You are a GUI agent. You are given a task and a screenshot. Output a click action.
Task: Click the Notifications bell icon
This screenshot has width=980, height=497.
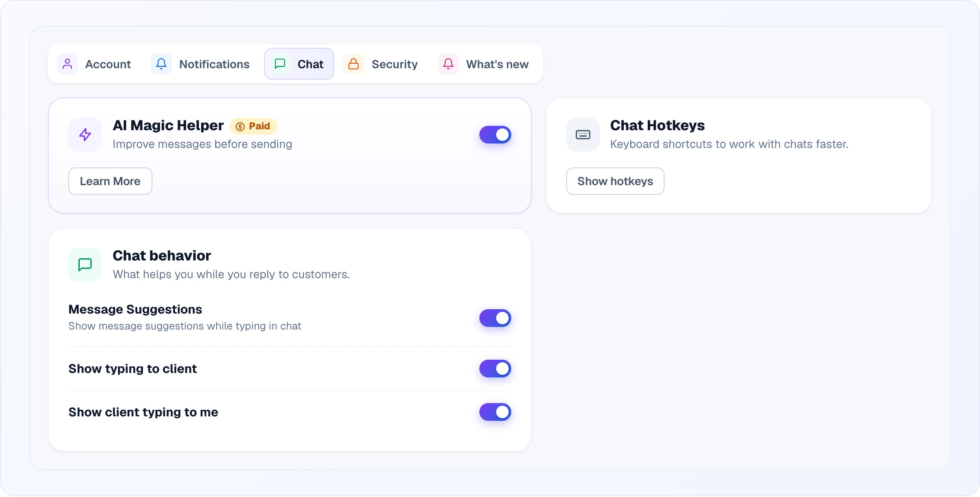coord(161,64)
